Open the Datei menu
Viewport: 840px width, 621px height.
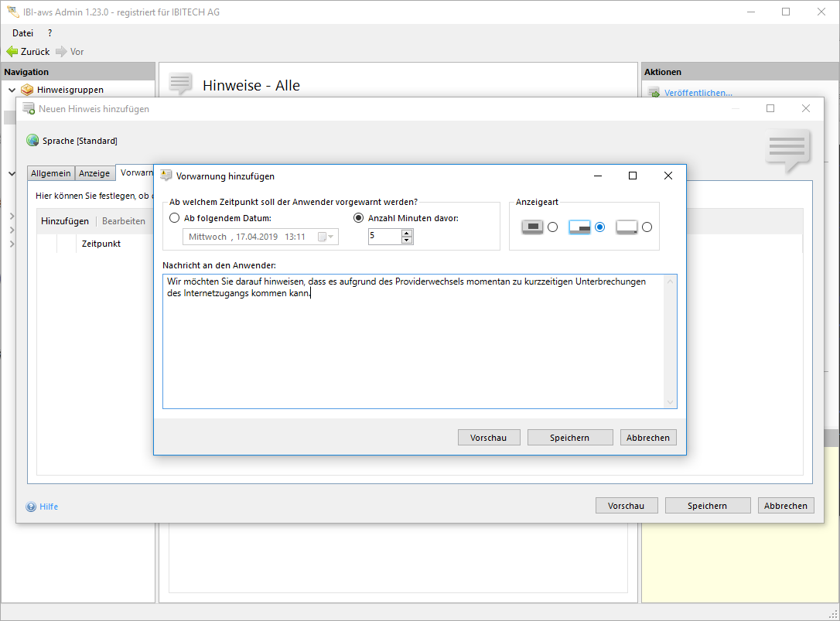tap(22, 32)
